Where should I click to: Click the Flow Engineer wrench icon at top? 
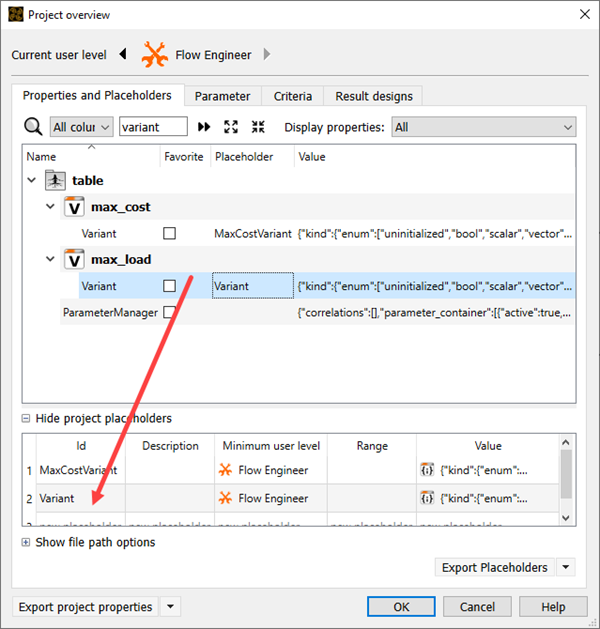[154, 54]
